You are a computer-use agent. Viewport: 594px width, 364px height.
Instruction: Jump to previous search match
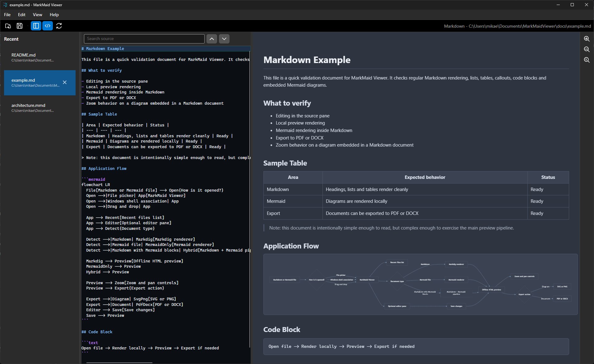212,39
